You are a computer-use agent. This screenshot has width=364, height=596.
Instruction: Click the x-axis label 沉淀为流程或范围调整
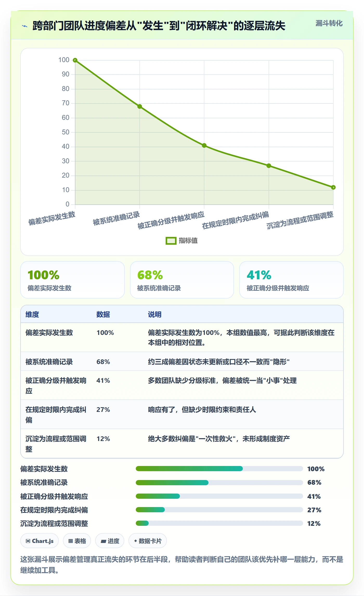pyautogui.click(x=300, y=220)
